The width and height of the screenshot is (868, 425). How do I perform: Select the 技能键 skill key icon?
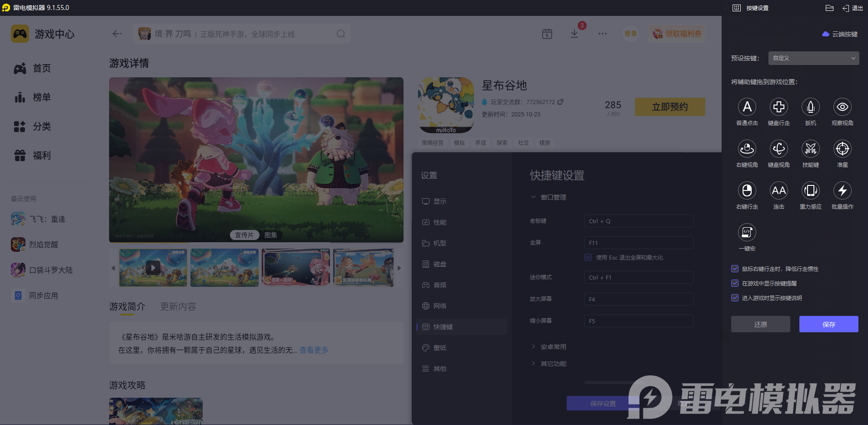(x=810, y=149)
